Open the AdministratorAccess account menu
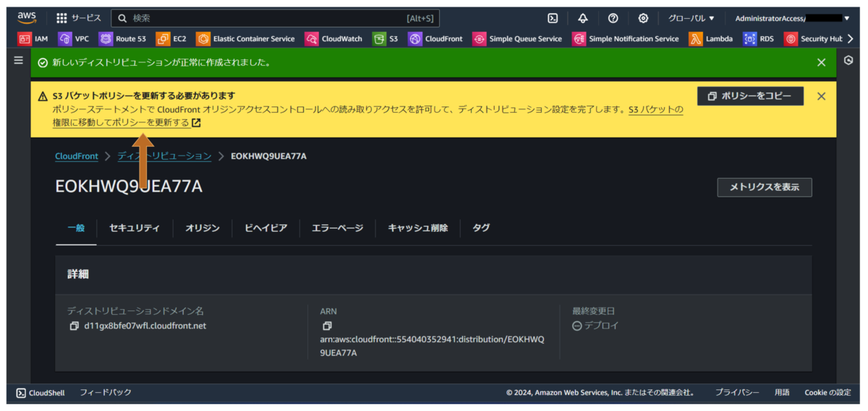This screenshot has width=868, height=411. [x=792, y=18]
